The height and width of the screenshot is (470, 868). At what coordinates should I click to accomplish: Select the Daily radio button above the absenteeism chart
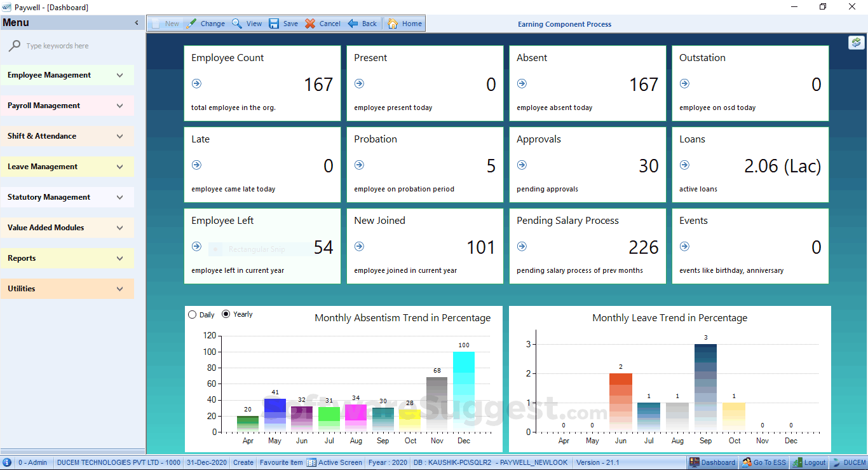click(x=192, y=314)
